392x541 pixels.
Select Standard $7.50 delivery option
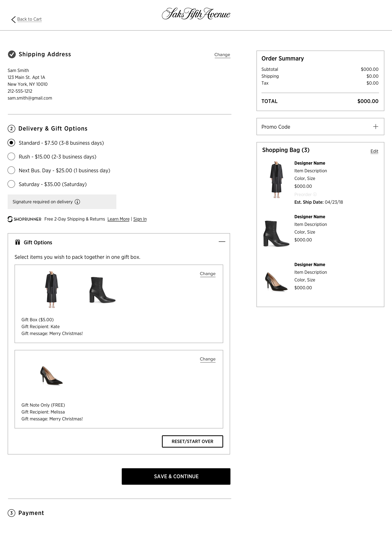(x=11, y=143)
